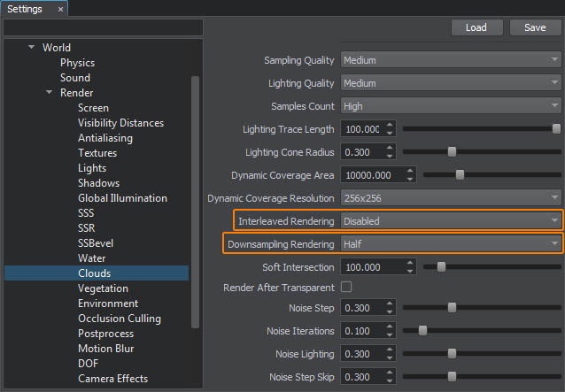Select Antialiasing in the settings tree
The width and height of the screenshot is (565, 392).
pyautogui.click(x=104, y=138)
